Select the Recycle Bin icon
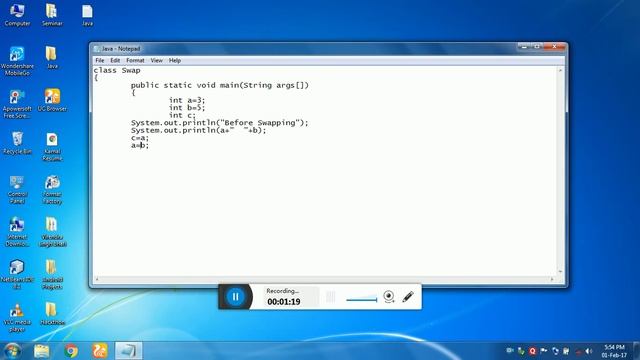The width and height of the screenshot is (640, 360). 17,143
